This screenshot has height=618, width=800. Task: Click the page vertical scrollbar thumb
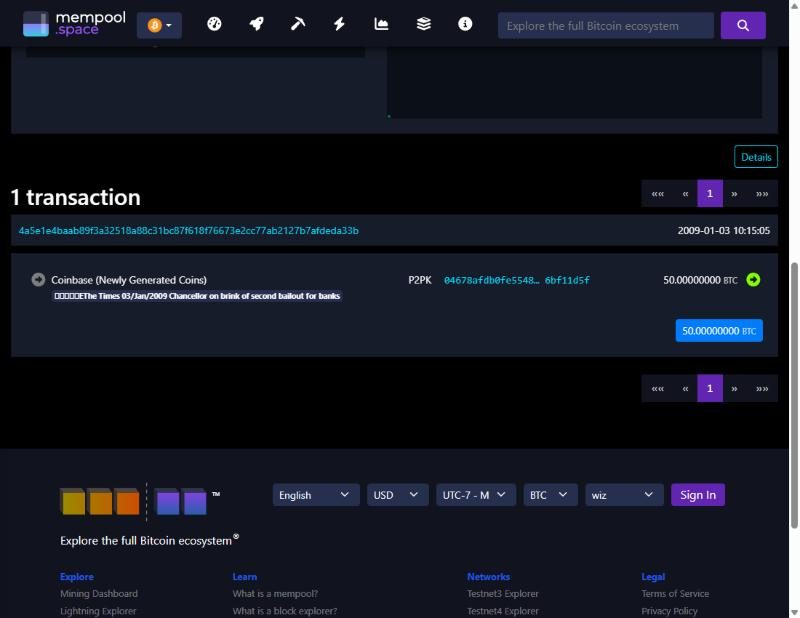point(794,395)
